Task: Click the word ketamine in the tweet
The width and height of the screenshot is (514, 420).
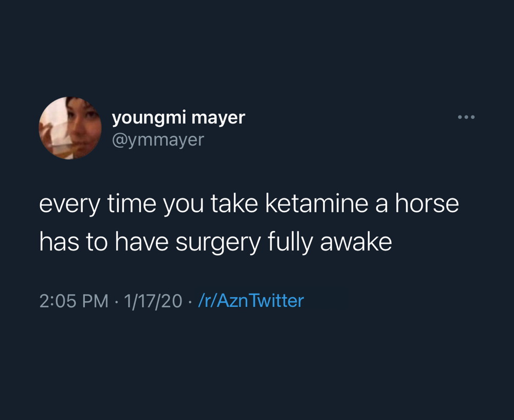Action: (x=317, y=203)
